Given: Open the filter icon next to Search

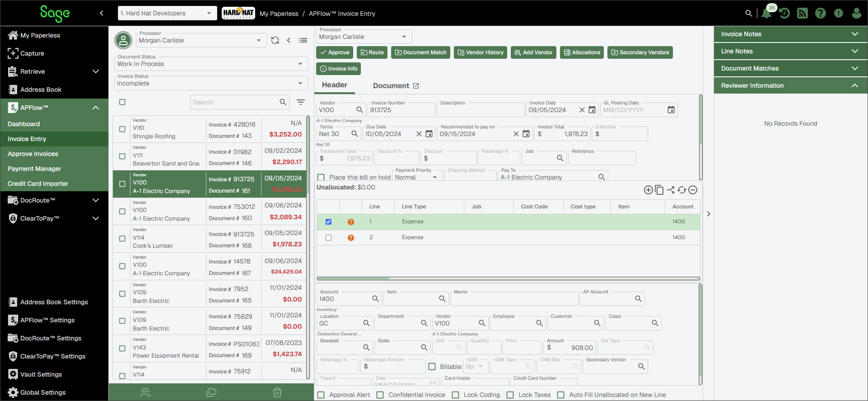Looking at the screenshot, I should point(301,102).
